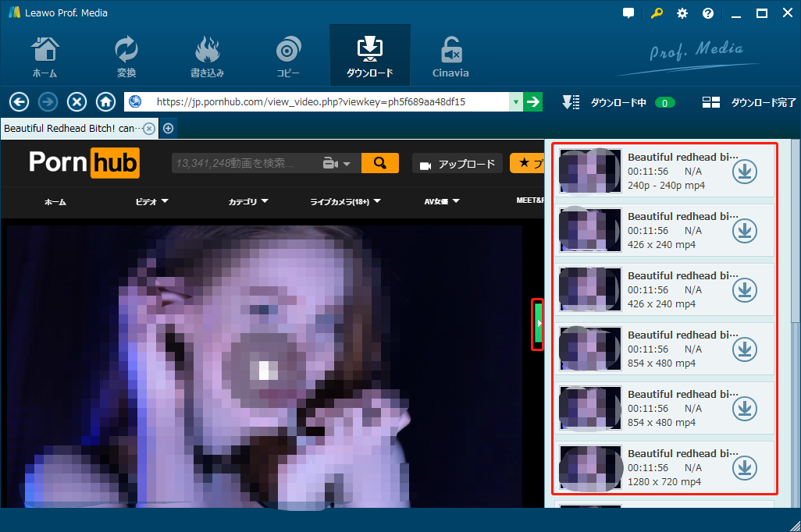801x532 pixels.
Task: Click the アップロード upload button
Action: [457, 164]
